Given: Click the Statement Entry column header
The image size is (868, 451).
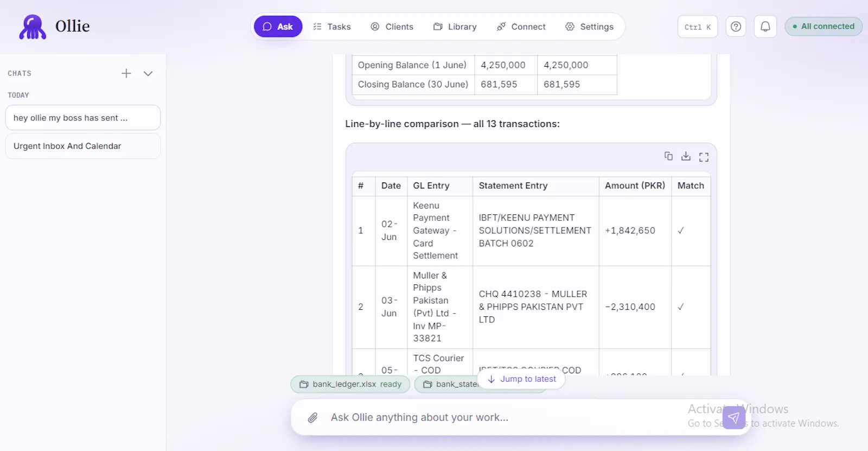Looking at the screenshot, I should click(536, 186).
